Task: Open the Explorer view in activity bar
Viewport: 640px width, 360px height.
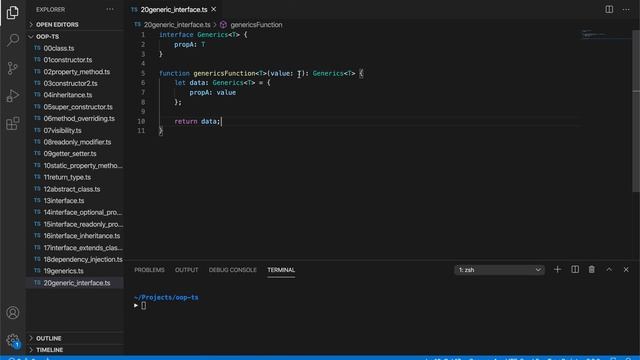Action: click(13, 13)
